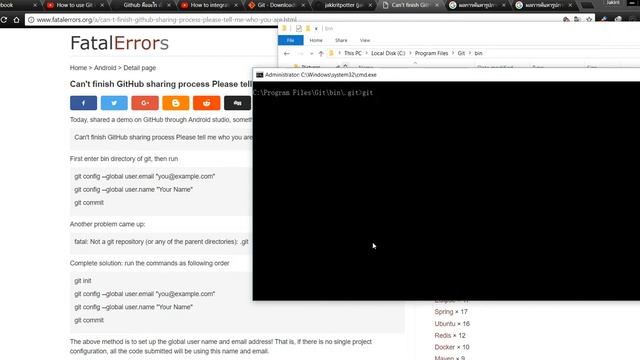Switch to 'Git - Downloads' browser tab
Image resolution: width=640 pixels, height=360 pixels.
click(276, 5)
